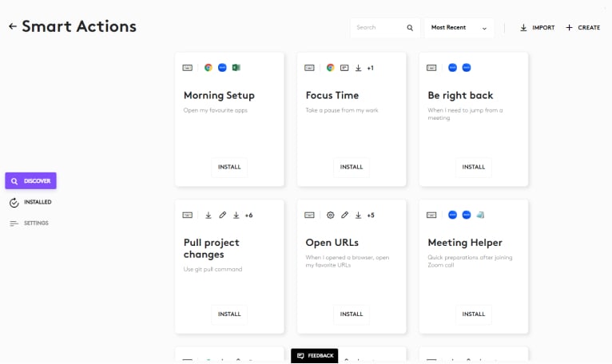The width and height of the screenshot is (612, 364).
Task: Install the Focus Time smart action
Action: tap(352, 167)
